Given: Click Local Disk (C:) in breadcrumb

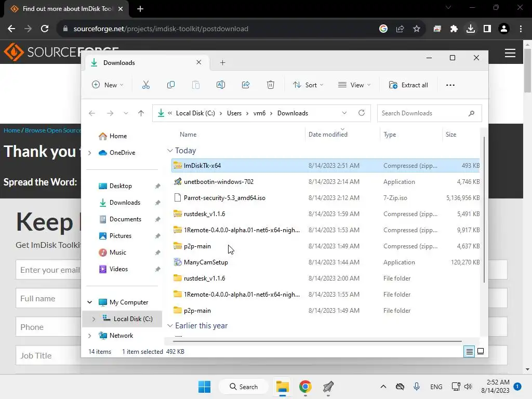Looking at the screenshot, I should (x=195, y=113).
